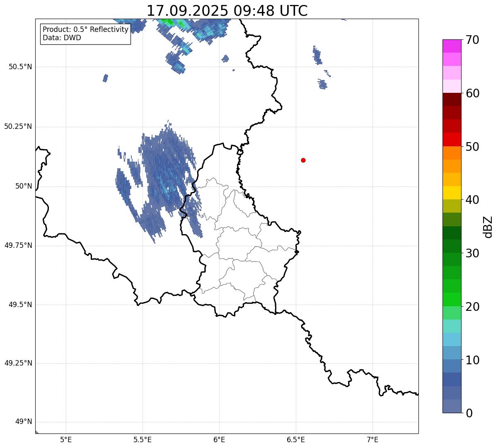
Task: Click the magenta top swatch of the colorbar
Action: 452,46
